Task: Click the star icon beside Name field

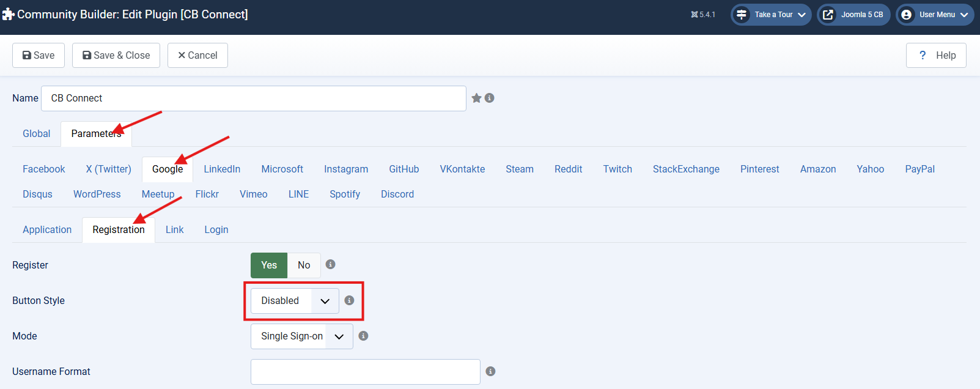Action: 477,98
